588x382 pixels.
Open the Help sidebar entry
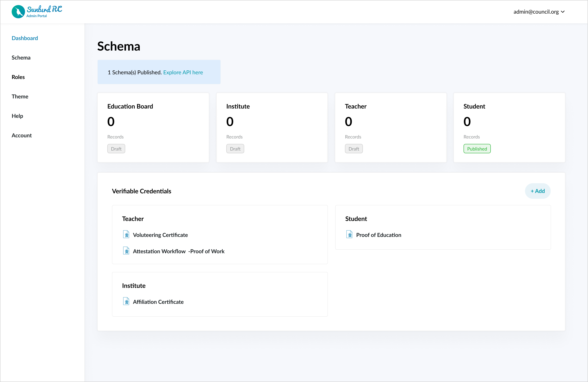tap(17, 116)
